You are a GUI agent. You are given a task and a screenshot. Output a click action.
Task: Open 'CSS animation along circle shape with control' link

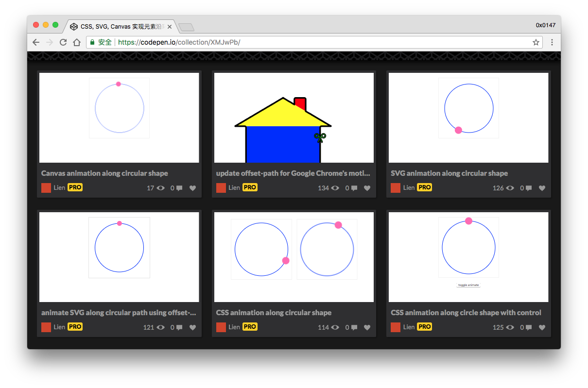[466, 313]
